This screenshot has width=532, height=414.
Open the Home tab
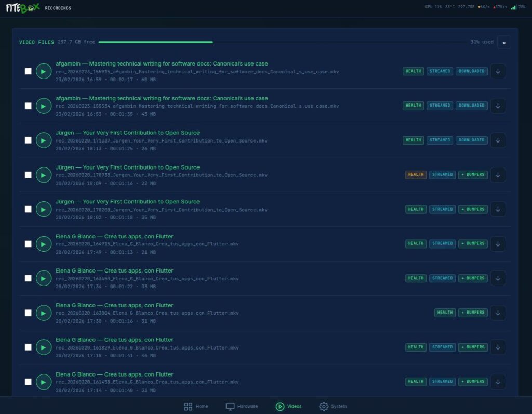(196, 406)
